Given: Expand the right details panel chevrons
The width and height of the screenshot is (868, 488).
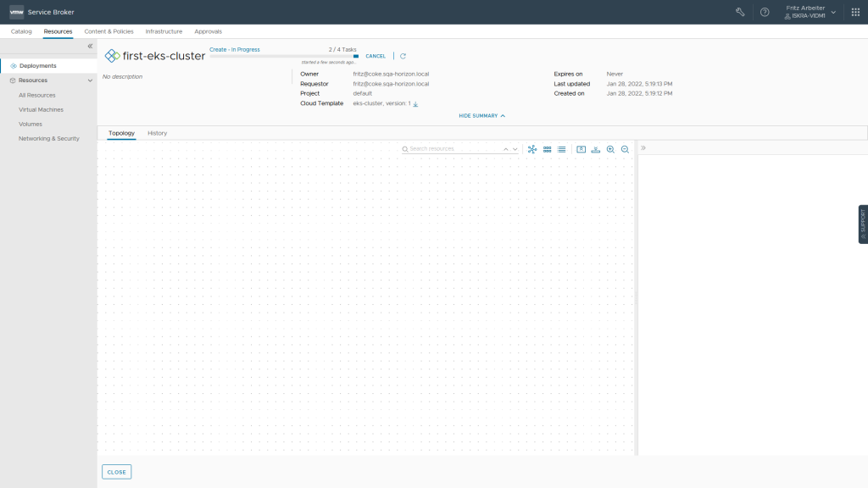Looking at the screenshot, I should (643, 147).
